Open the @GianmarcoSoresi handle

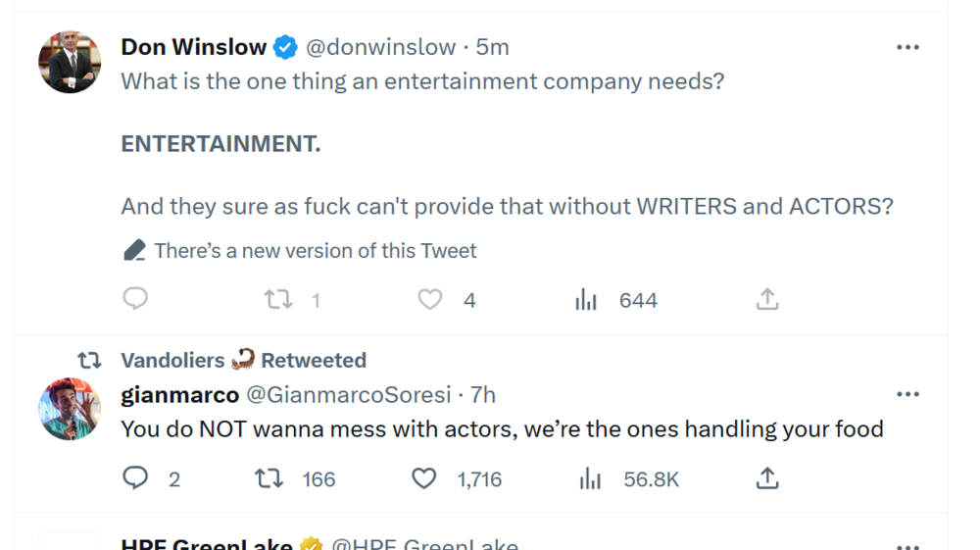click(347, 395)
